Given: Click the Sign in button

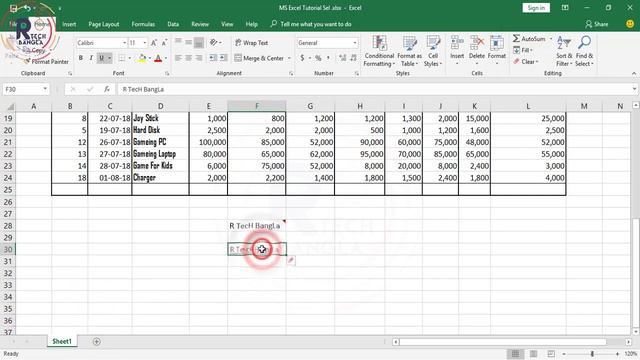Looking at the screenshot, I should coord(536,8).
